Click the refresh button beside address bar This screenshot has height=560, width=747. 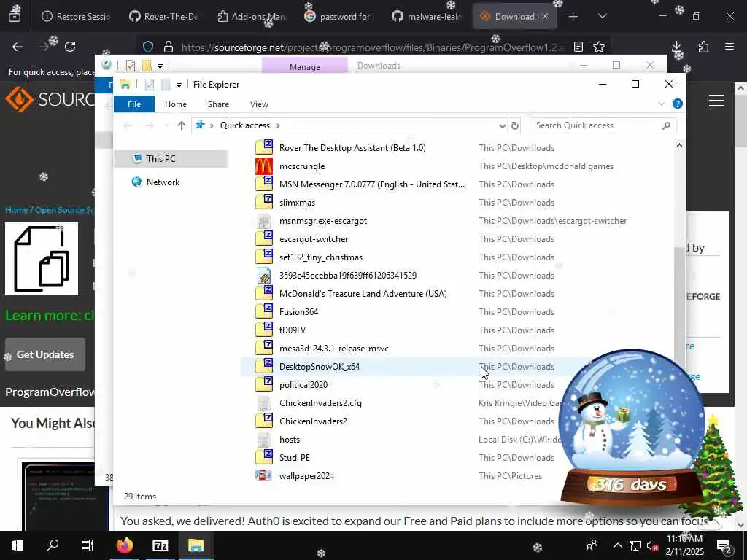click(515, 125)
